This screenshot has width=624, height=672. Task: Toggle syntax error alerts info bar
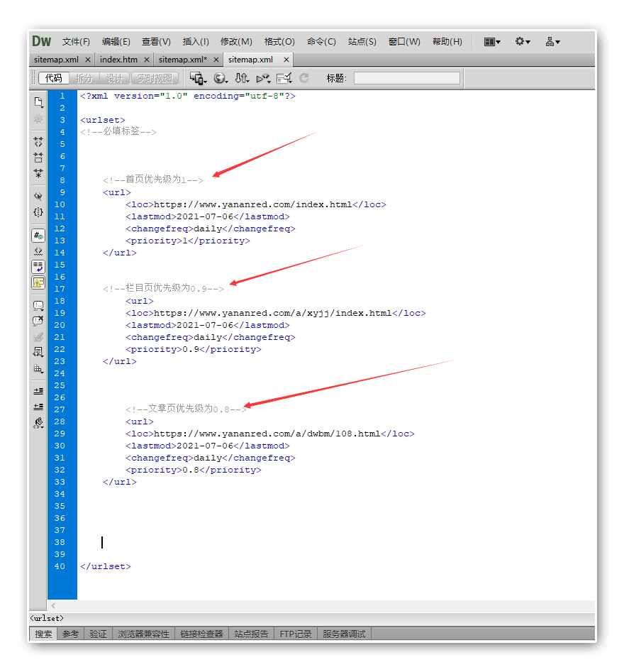(x=38, y=282)
